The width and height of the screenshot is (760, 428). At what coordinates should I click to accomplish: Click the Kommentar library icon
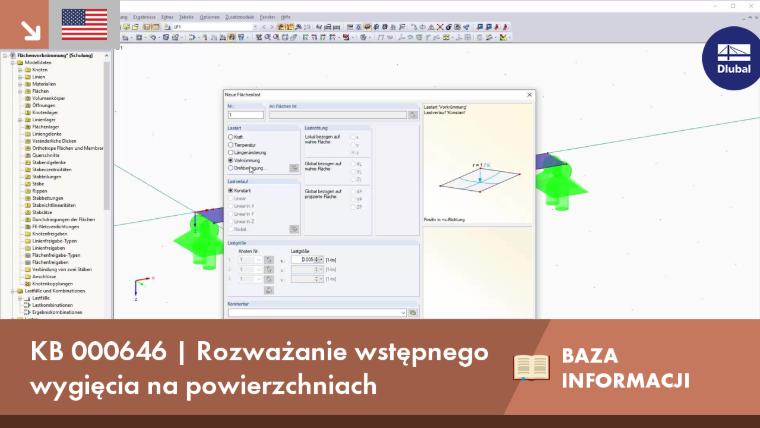click(x=412, y=313)
